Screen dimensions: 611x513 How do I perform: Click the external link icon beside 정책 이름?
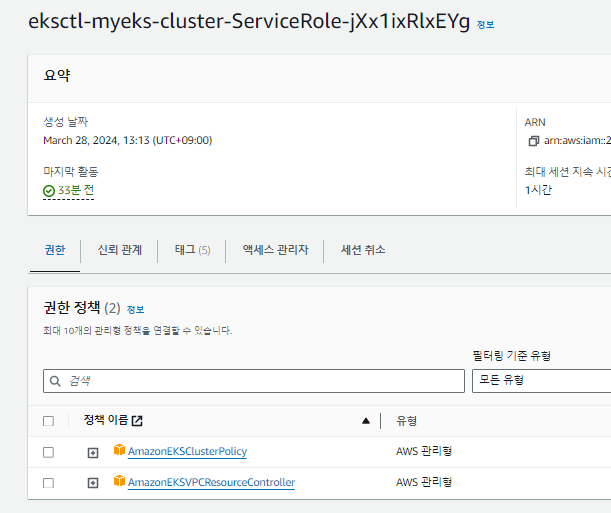138,421
